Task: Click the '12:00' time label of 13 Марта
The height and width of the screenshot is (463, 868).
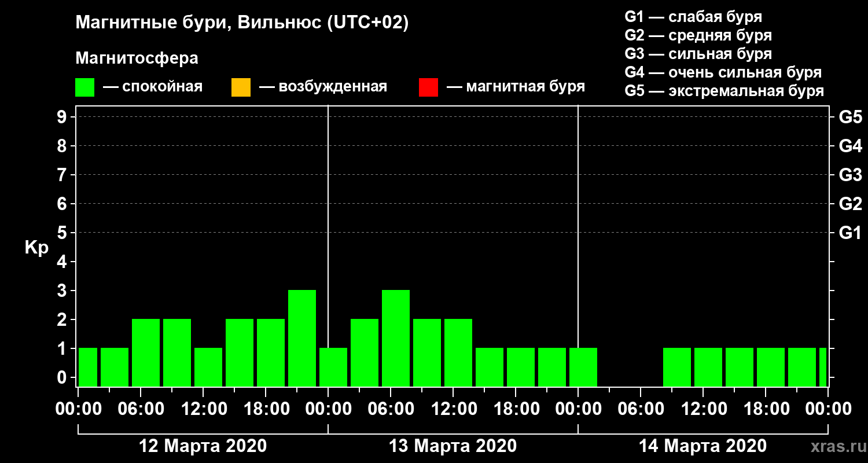Action: 453,409
